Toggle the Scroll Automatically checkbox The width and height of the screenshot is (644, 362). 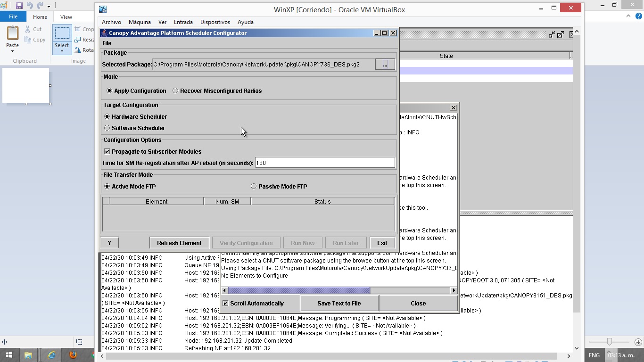click(225, 304)
